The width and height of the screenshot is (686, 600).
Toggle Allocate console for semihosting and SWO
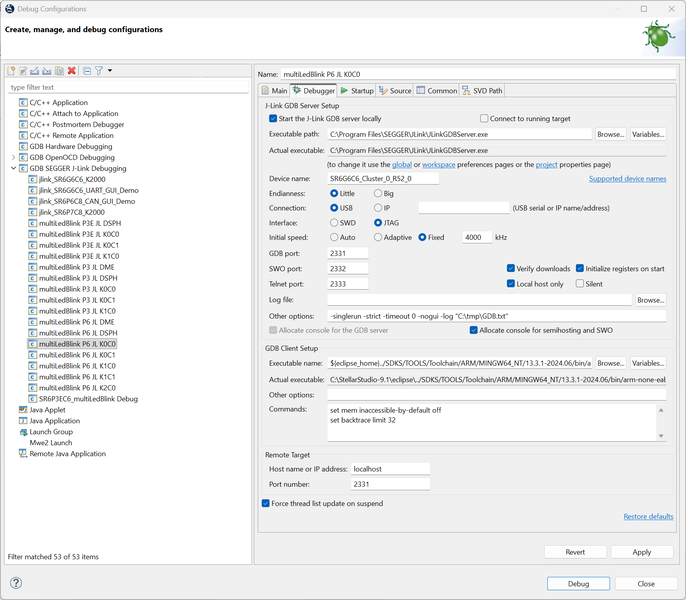pyautogui.click(x=473, y=330)
